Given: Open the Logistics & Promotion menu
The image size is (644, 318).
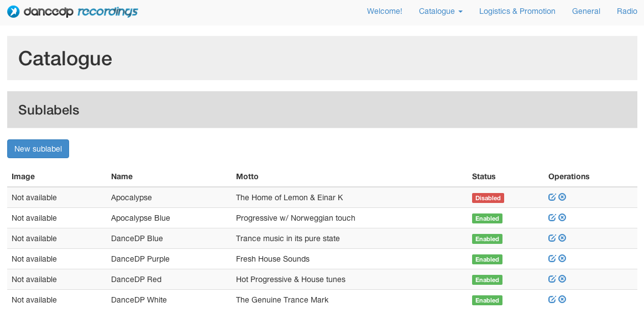Looking at the screenshot, I should click(x=517, y=12).
